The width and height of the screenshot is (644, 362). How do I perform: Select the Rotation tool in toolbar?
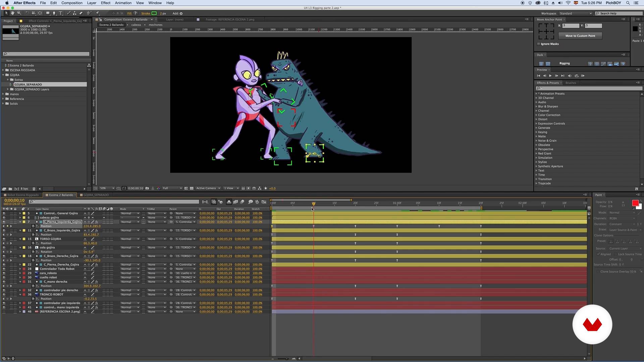27,13
